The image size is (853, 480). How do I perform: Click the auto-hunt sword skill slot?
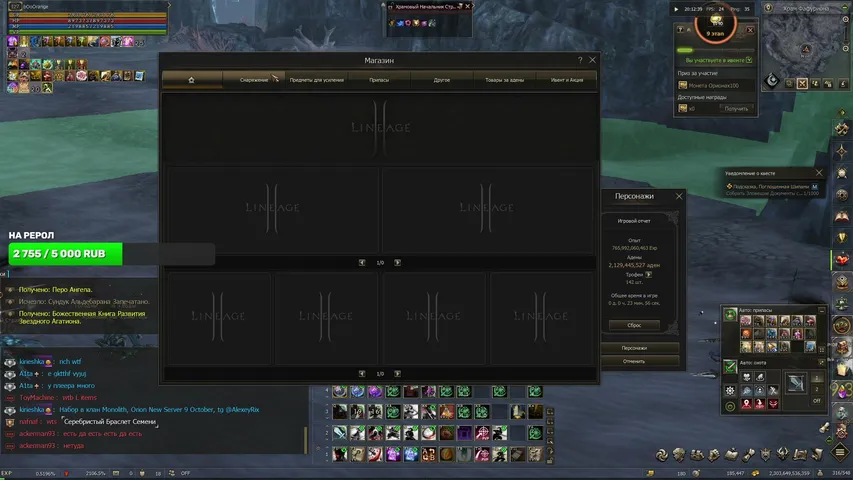[795, 383]
